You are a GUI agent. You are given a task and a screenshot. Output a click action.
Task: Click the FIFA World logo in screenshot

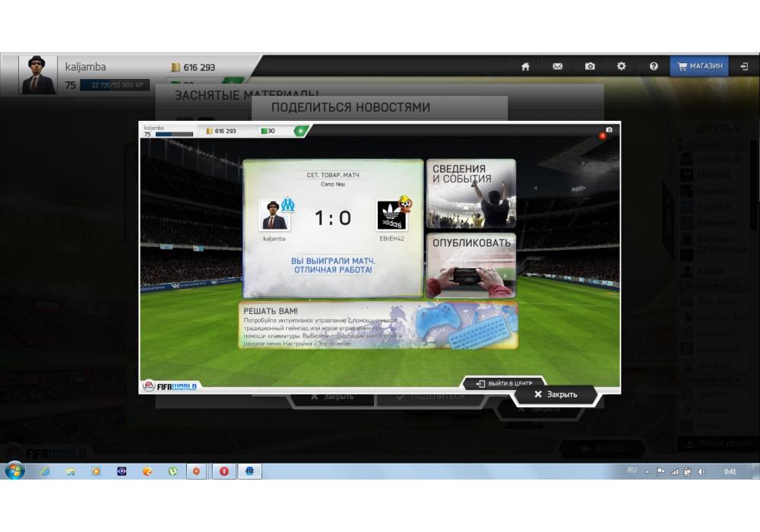pyautogui.click(x=169, y=386)
